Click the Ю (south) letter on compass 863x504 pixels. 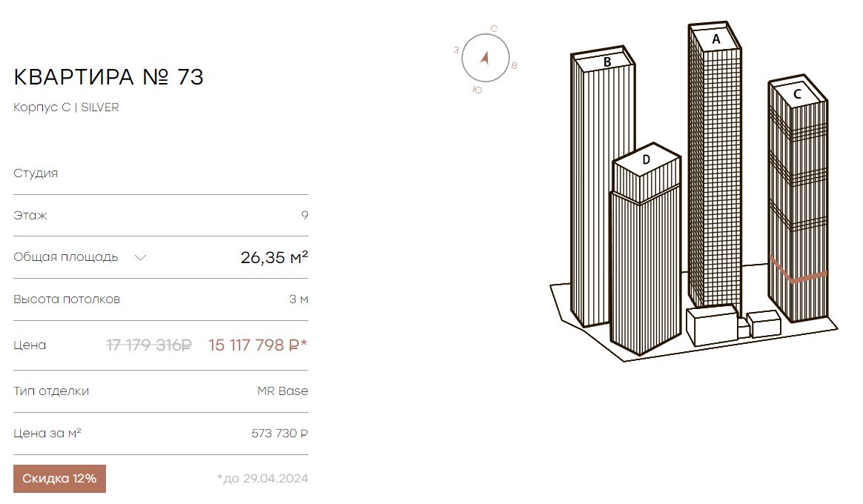(477, 90)
